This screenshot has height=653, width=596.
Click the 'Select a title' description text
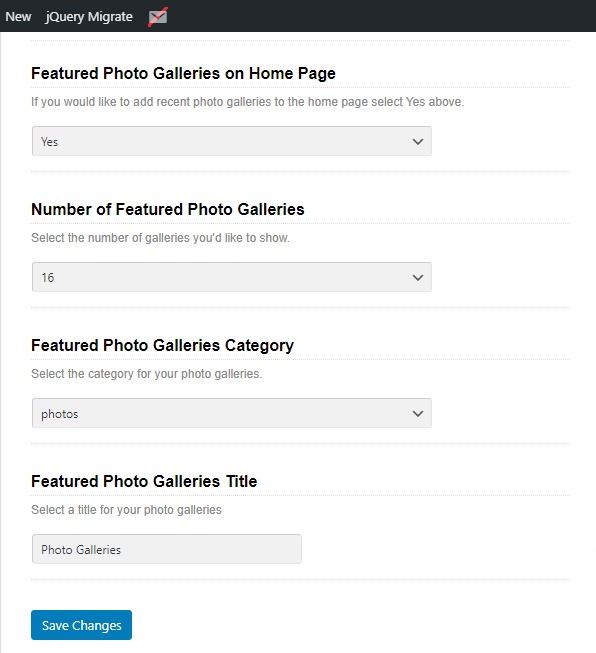[x=126, y=510]
